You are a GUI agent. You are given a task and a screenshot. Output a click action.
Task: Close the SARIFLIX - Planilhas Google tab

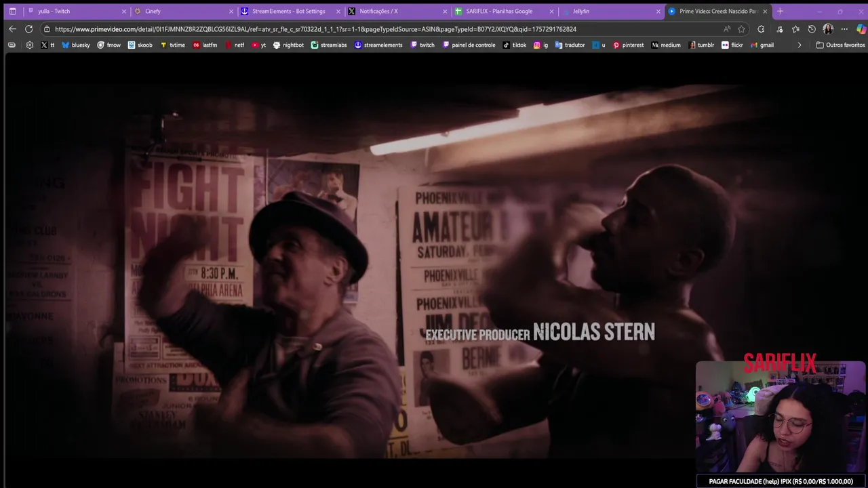[552, 12]
